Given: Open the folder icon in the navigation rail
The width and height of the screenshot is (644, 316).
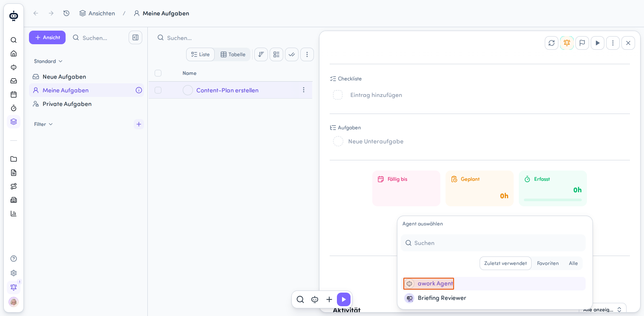Looking at the screenshot, I should [14, 159].
